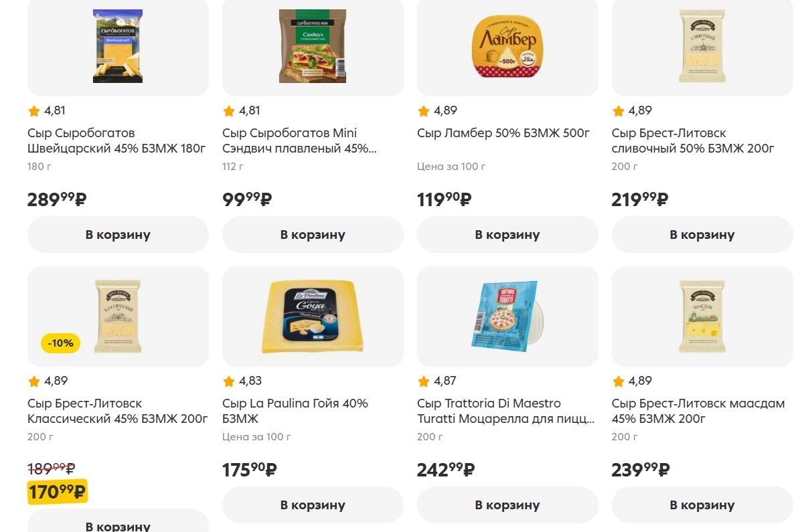The image size is (796, 532).
Task: Add Trattoria Turatti Моцарелла to cart
Action: click(507, 505)
